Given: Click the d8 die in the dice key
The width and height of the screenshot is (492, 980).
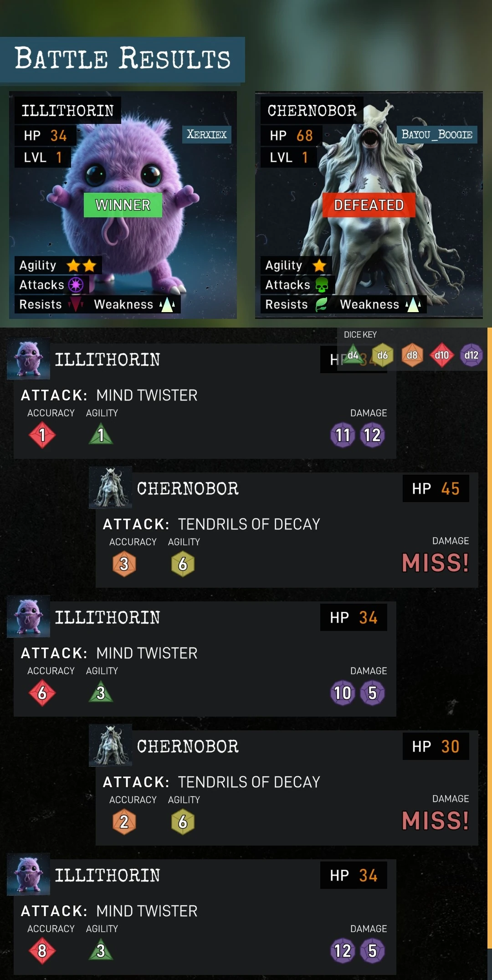Looking at the screenshot, I should (412, 355).
